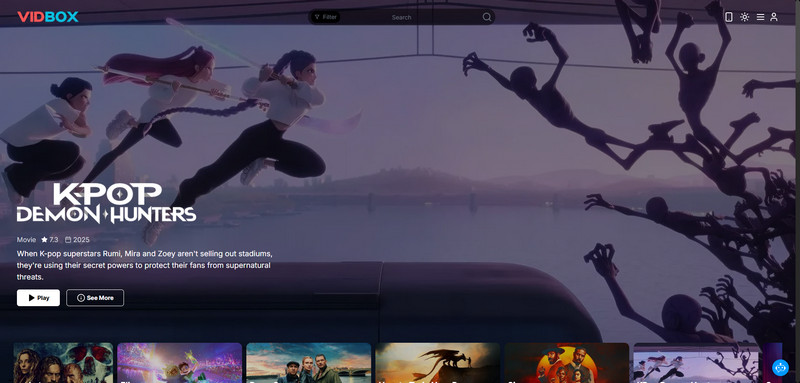Open the skull poster thumbnail
The width and height of the screenshot is (800, 383).
(x=63, y=363)
